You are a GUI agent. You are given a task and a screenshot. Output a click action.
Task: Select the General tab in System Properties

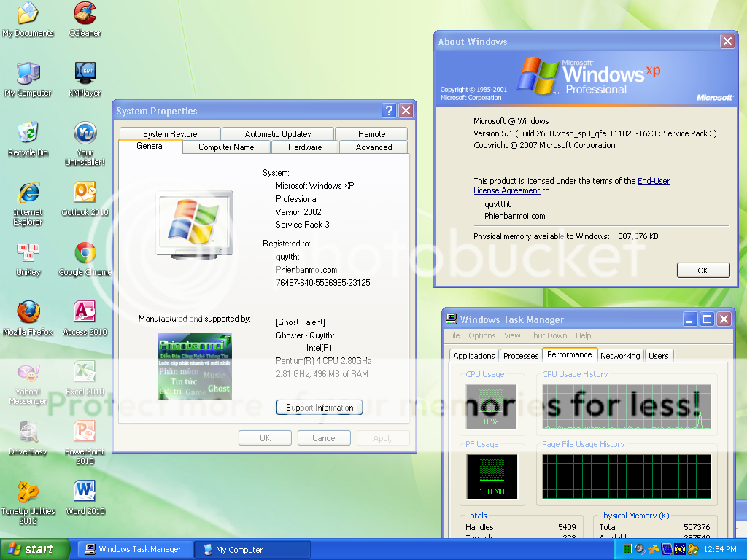[150, 146]
